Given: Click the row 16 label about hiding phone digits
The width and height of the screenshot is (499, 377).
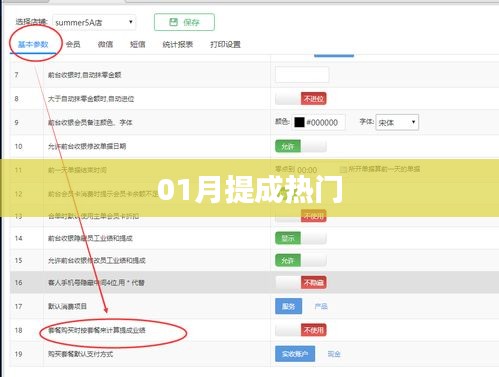Looking at the screenshot, I should point(96,283).
